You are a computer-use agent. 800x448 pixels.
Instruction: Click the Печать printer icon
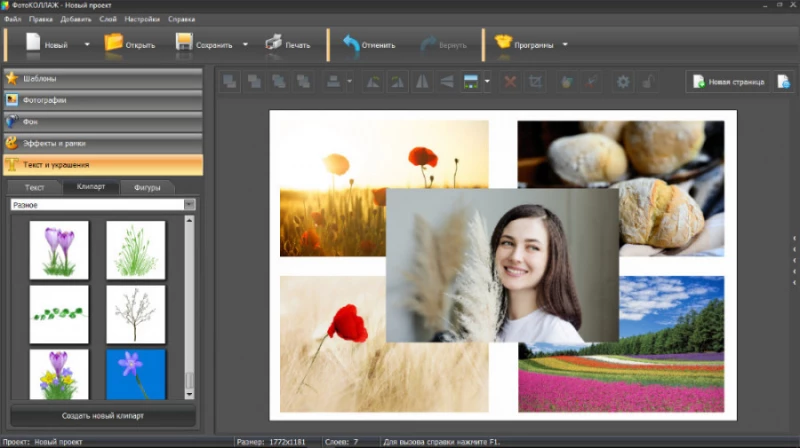pos(273,43)
